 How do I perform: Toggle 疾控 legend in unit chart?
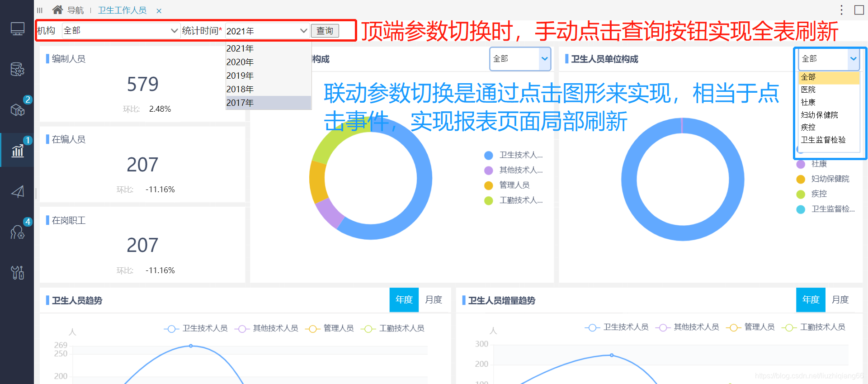(x=811, y=194)
